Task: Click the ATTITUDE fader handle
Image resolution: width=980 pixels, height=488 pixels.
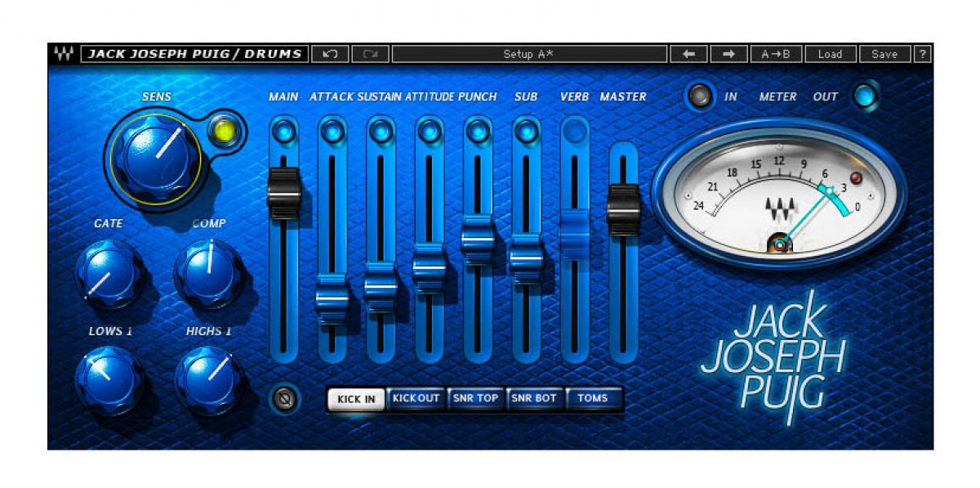Action: [x=429, y=267]
